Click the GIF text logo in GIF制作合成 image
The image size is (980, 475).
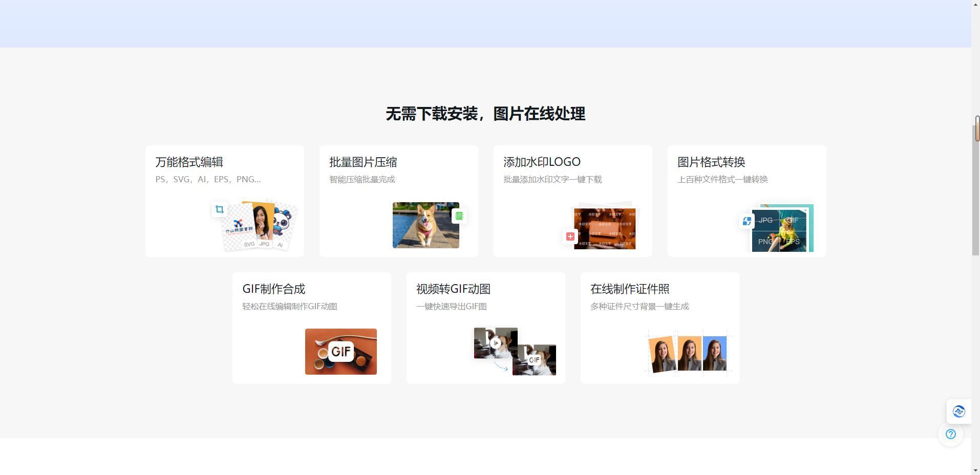coord(341,351)
